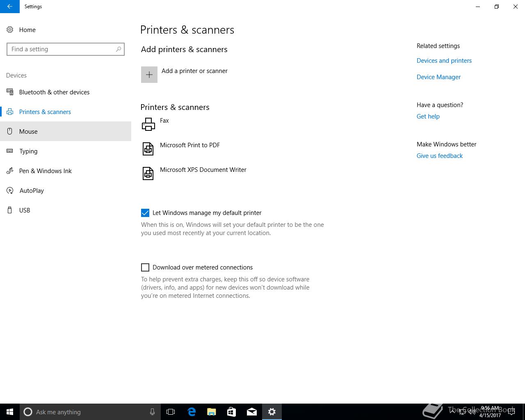This screenshot has height=420, width=525.
Task: Click the Microsoft XPS Document Writer icon
Action: [148, 173]
